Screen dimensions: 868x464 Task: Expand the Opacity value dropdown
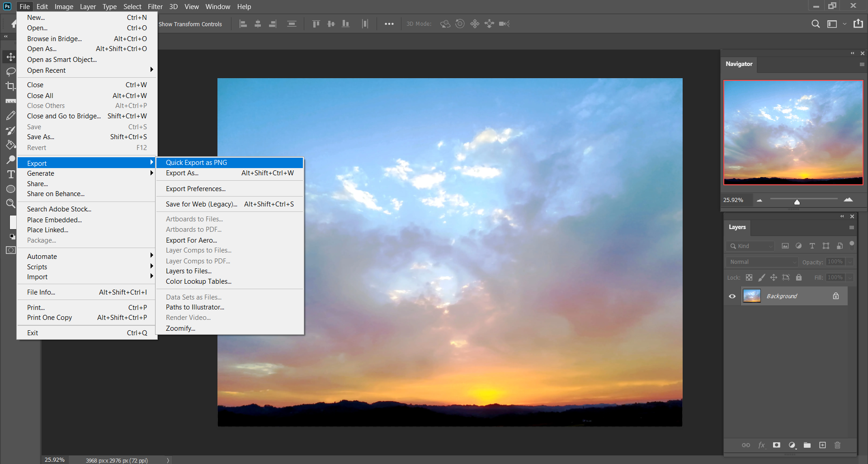pyautogui.click(x=850, y=262)
